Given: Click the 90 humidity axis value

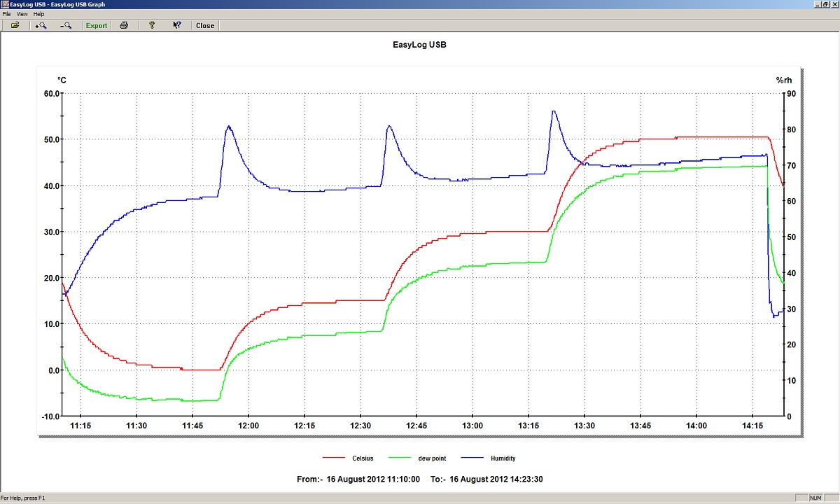Looking at the screenshot, I should pyautogui.click(x=790, y=93).
